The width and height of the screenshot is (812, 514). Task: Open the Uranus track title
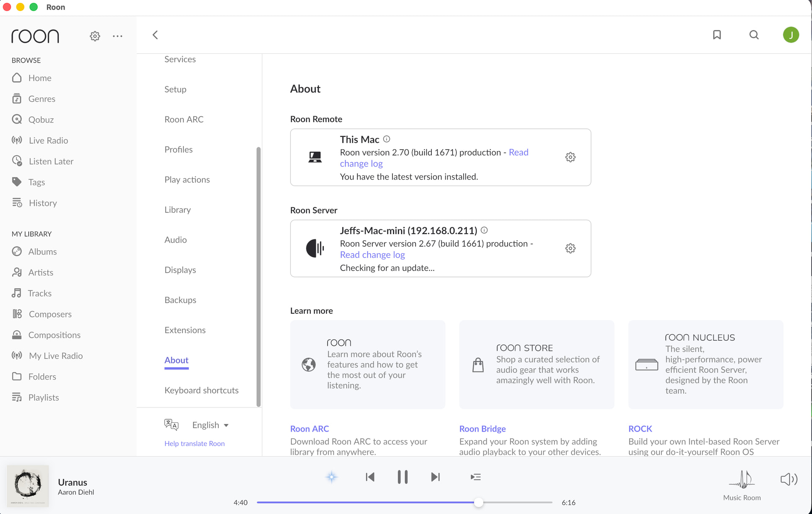[73, 482]
